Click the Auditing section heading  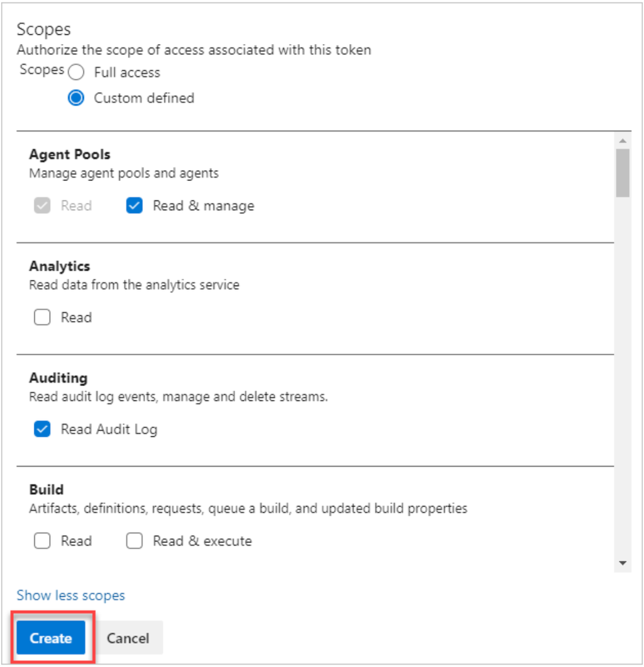[x=58, y=378]
